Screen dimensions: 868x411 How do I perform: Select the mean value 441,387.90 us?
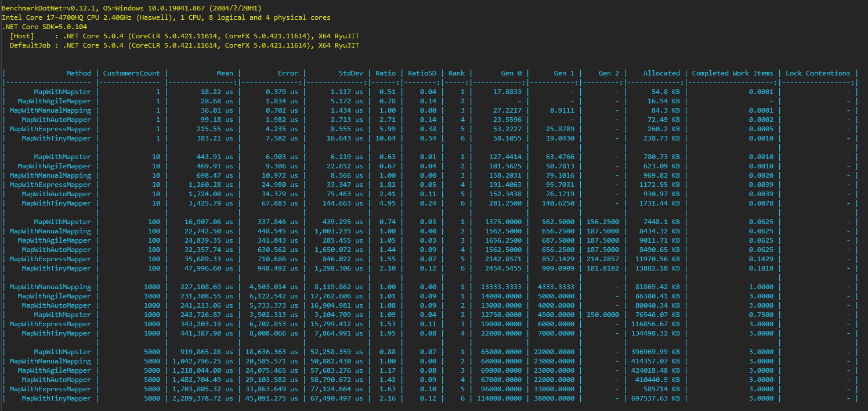(207, 333)
